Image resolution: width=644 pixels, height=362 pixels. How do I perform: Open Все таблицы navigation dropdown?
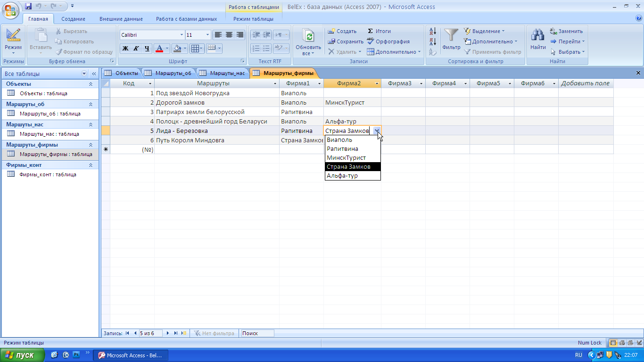[x=84, y=74]
